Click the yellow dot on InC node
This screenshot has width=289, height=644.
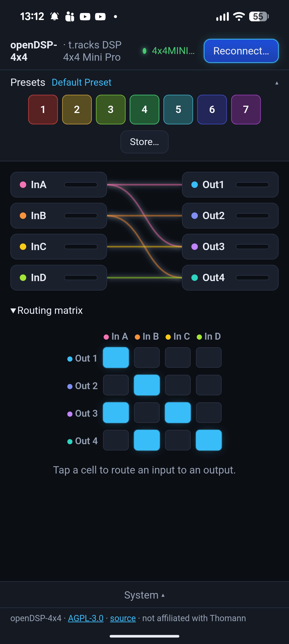coord(23,247)
